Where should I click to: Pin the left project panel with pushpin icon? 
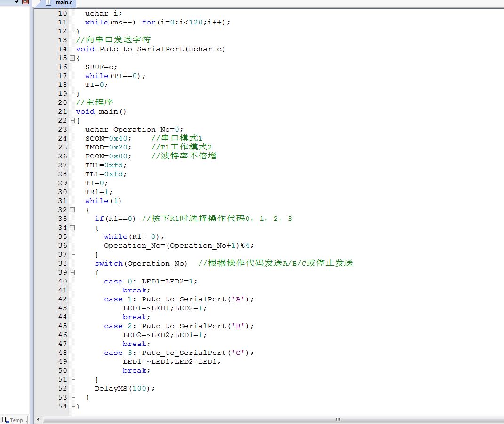(17, 2)
